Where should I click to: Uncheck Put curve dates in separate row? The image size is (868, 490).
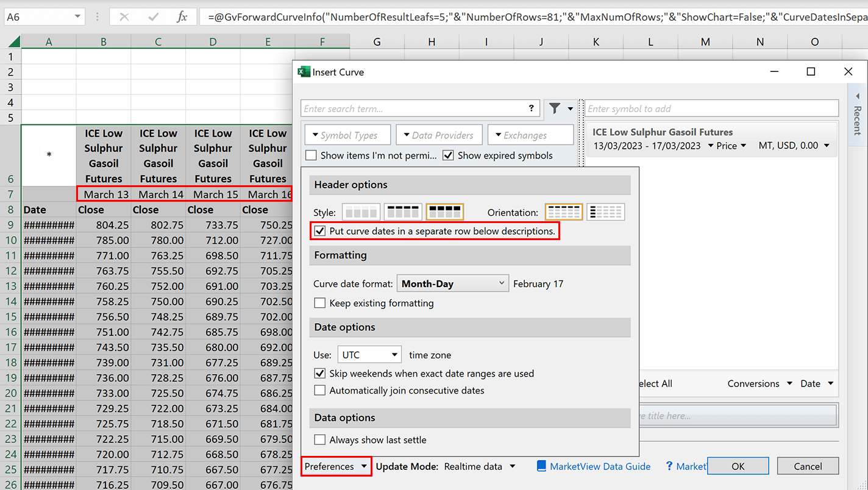click(x=319, y=231)
